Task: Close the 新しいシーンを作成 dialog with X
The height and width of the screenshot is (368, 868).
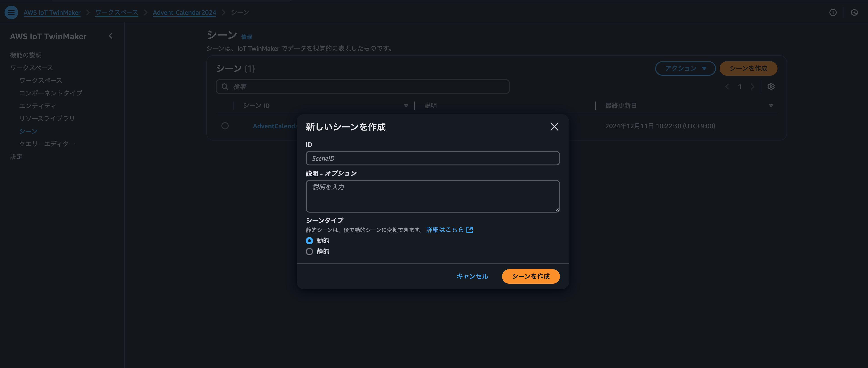Action: coord(555,127)
